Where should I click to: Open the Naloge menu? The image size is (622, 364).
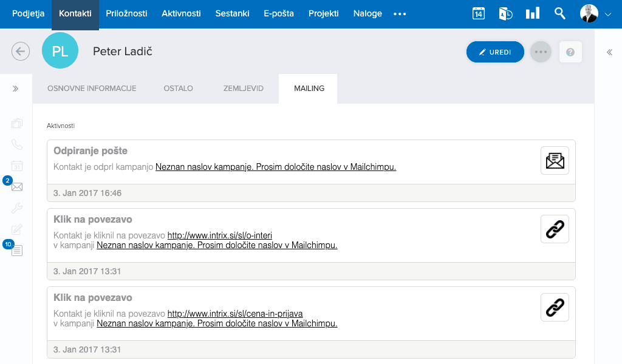coord(367,13)
